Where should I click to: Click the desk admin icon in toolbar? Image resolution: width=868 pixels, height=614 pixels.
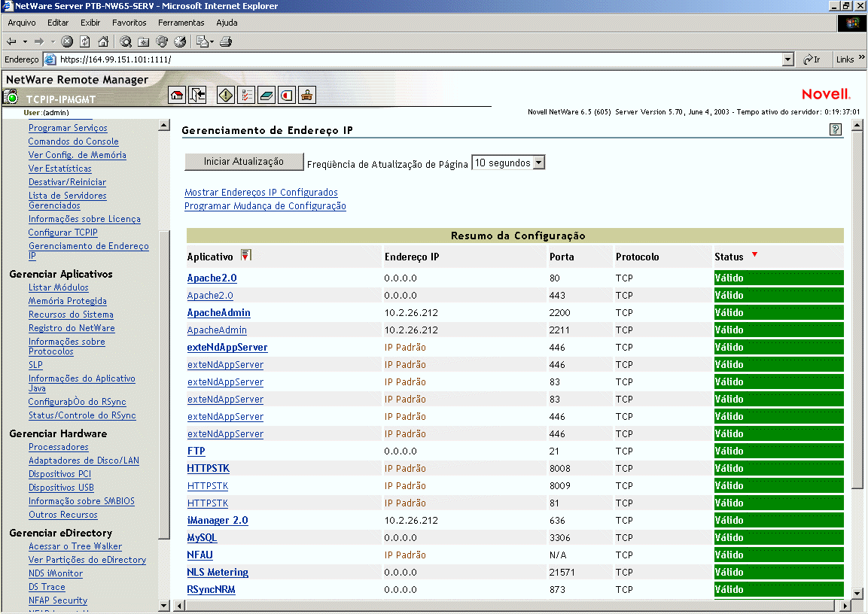click(307, 95)
